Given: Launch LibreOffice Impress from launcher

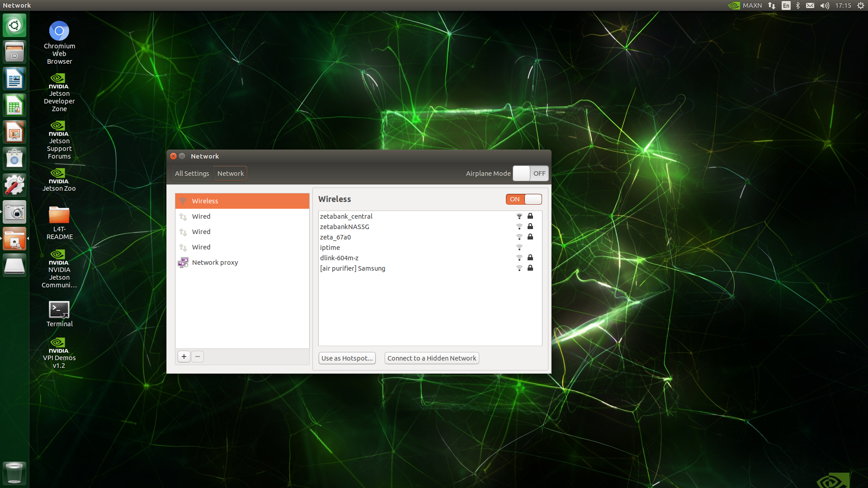Looking at the screenshot, I should click(x=14, y=132).
